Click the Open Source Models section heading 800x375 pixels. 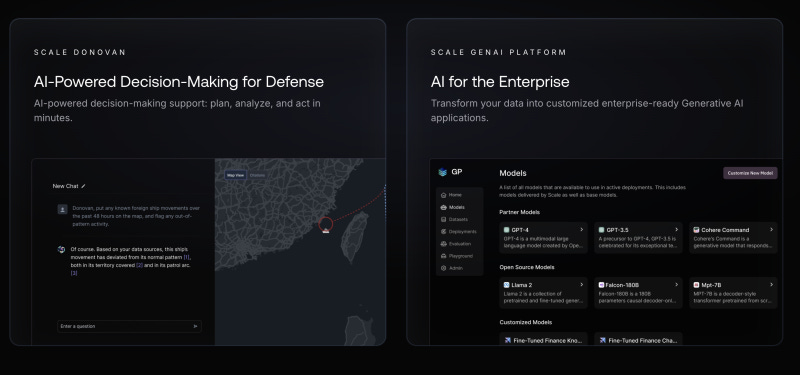527,267
